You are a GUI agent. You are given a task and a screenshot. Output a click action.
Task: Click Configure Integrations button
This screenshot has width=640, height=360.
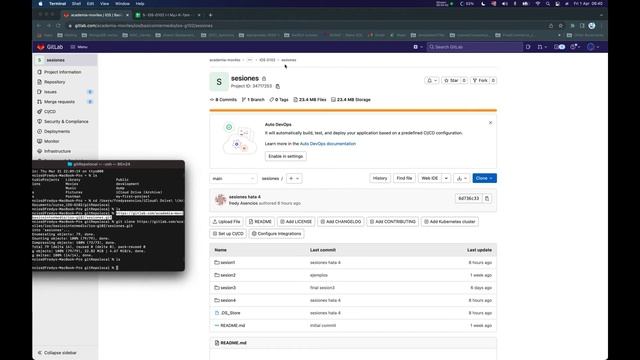click(277, 234)
